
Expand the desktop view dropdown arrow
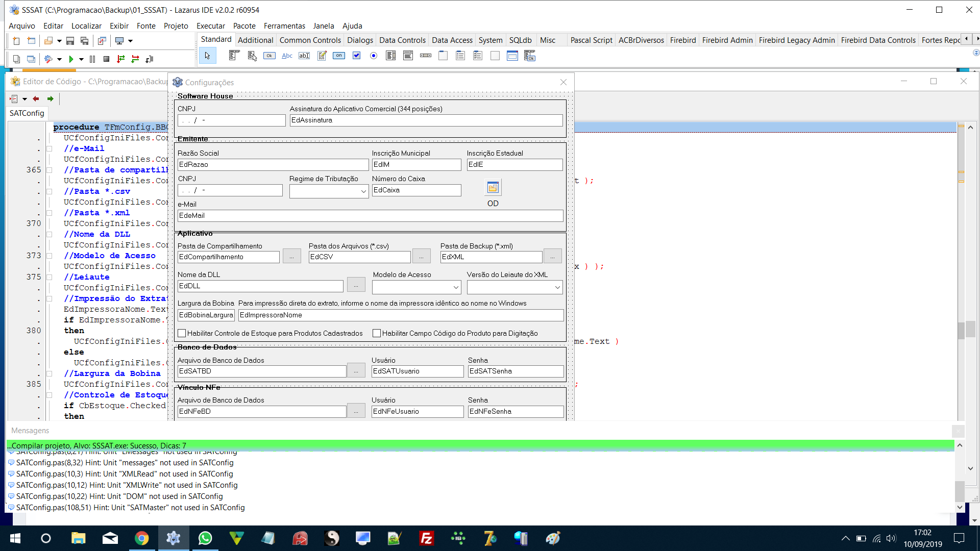click(130, 41)
